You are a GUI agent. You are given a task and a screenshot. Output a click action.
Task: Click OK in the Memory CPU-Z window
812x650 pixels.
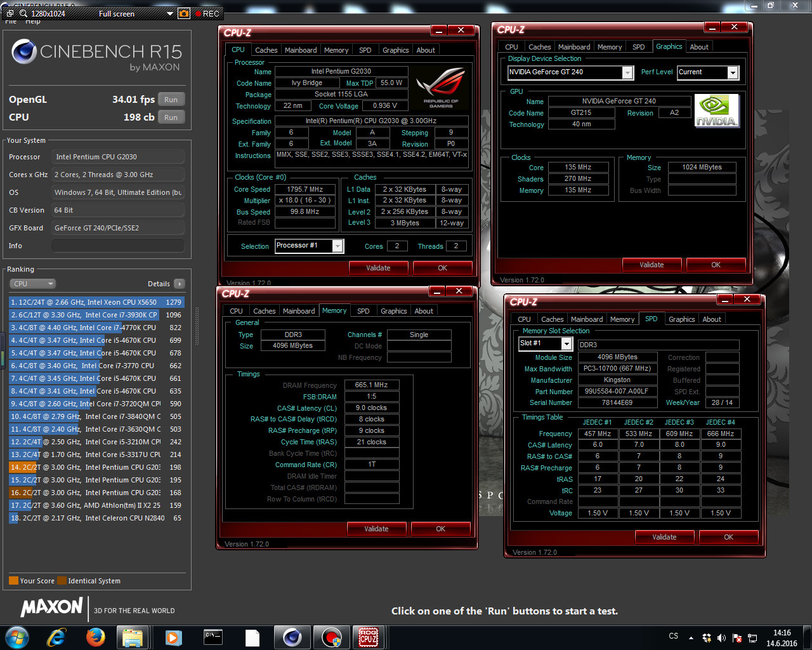click(441, 529)
